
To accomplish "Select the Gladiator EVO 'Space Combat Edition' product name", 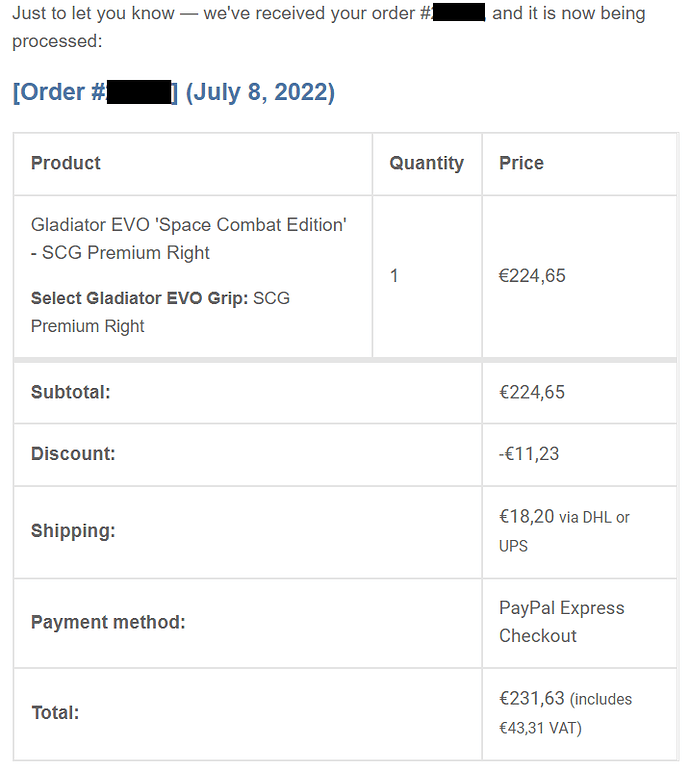I will (x=189, y=239).
